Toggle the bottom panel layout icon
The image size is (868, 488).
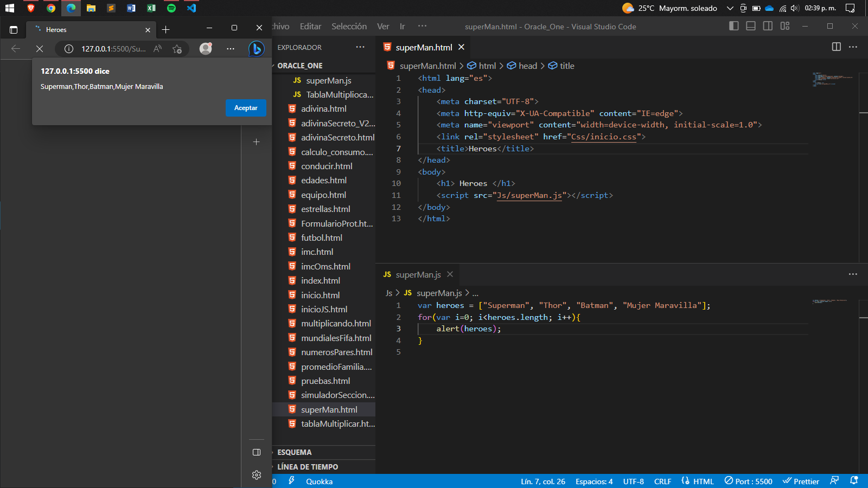pyautogui.click(x=751, y=26)
